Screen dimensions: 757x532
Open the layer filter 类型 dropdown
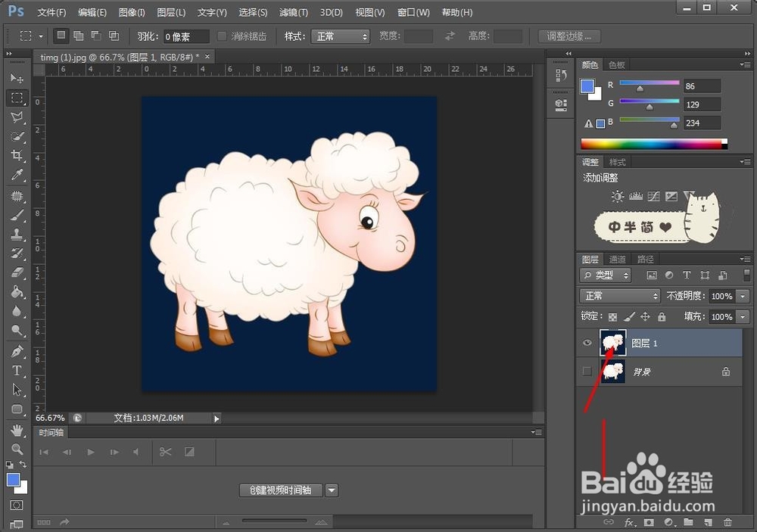(606, 275)
